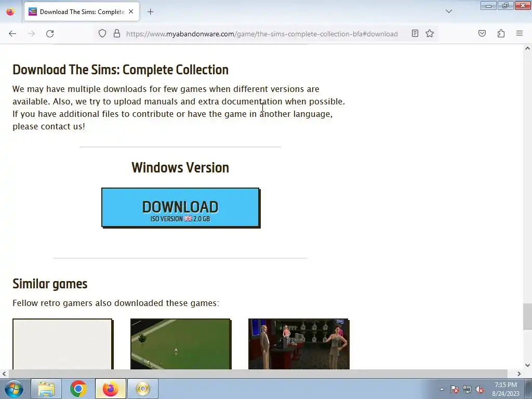532x399 pixels.
Task: Open the Save to Pocket icon
Action: 482,33
